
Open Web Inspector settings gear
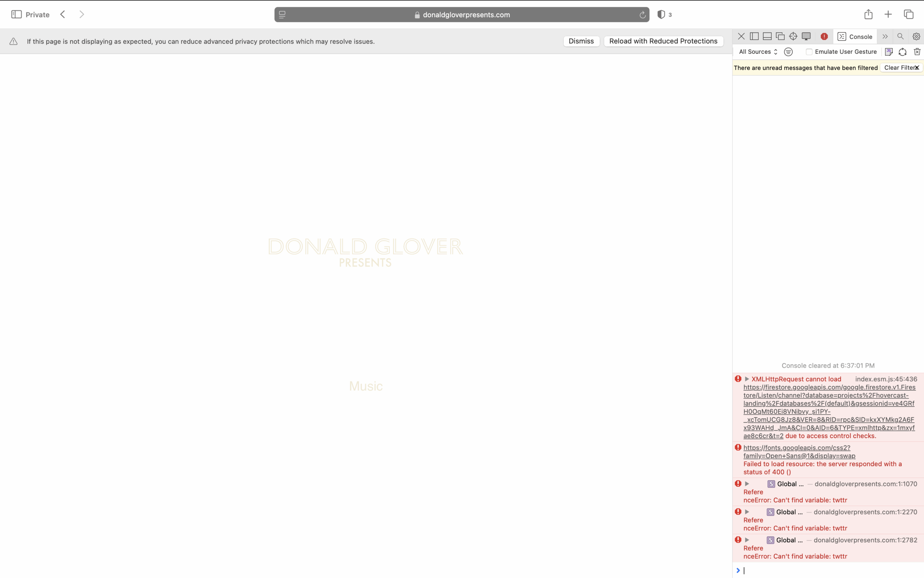pos(916,36)
